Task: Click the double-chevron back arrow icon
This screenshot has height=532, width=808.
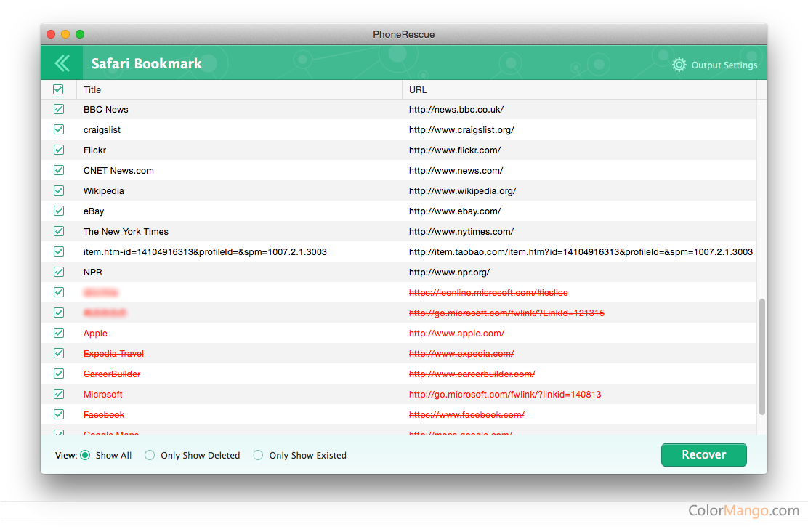Action: pyautogui.click(x=62, y=63)
